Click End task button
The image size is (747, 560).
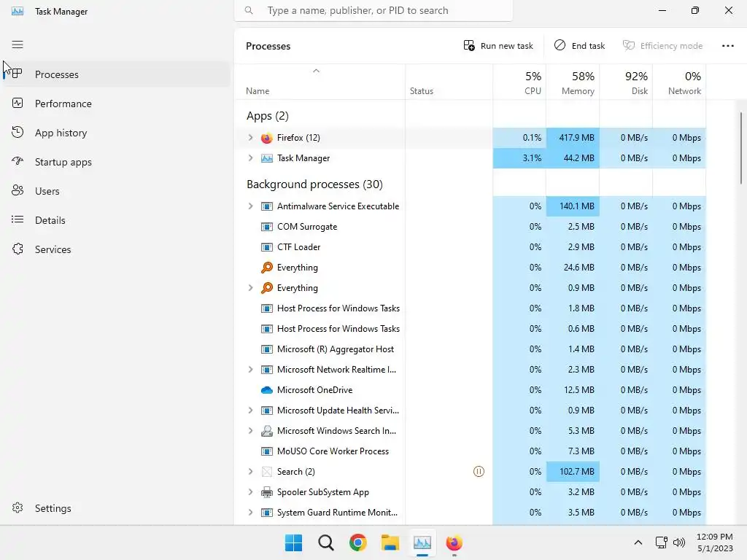579,46
